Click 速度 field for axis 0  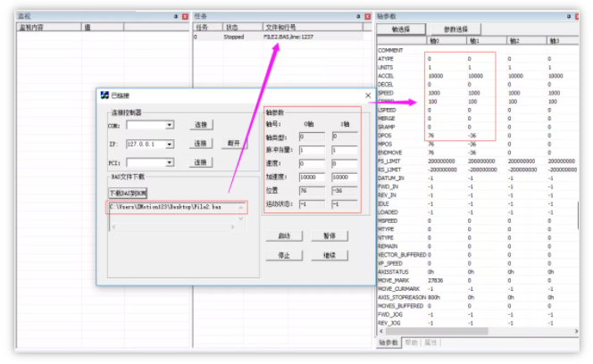click(x=312, y=163)
